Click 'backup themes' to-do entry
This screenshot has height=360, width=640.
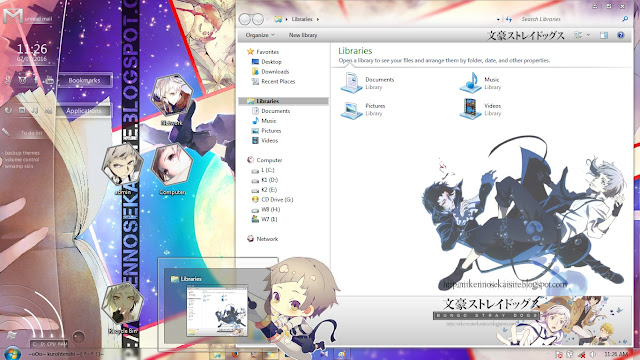tap(22, 153)
